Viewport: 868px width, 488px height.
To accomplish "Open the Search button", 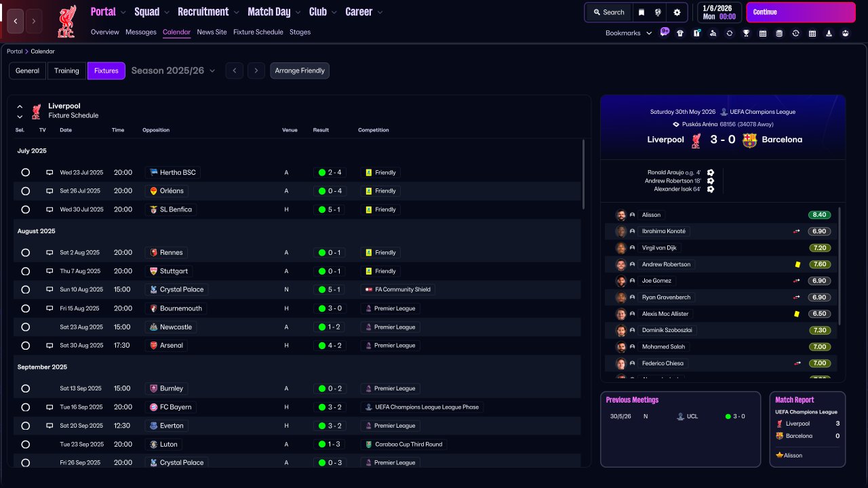I will [608, 12].
